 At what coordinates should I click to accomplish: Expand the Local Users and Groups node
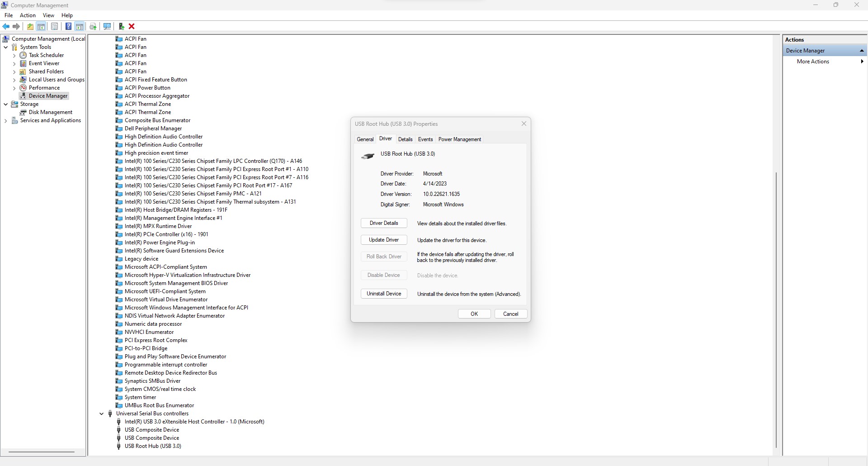point(14,80)
